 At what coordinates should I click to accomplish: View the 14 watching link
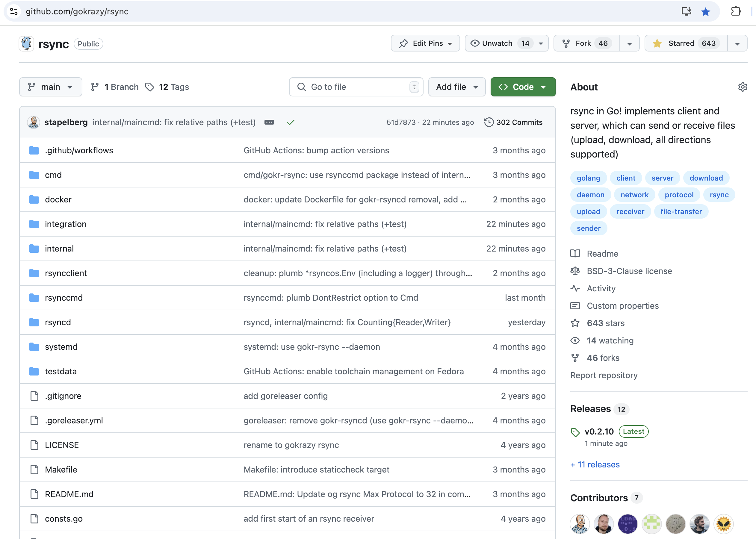pyautogui.click(x=602, y=340)
